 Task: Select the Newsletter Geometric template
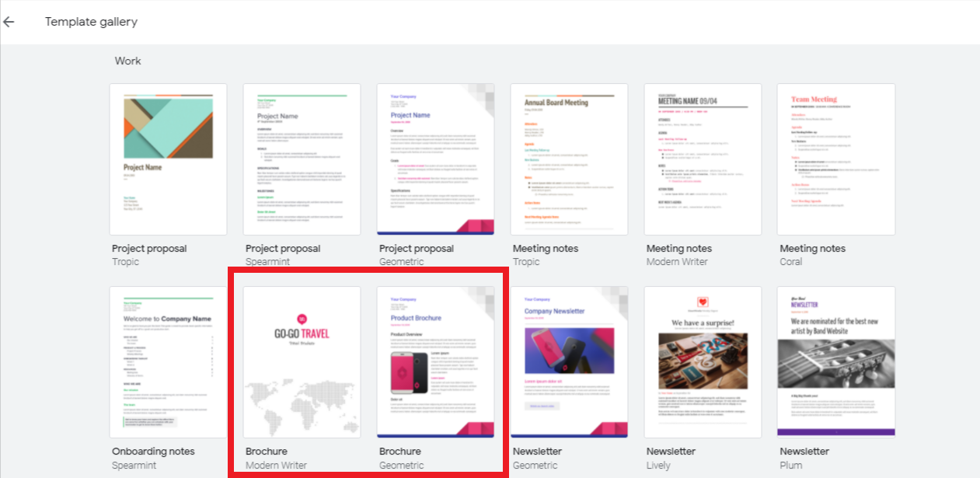569,362
